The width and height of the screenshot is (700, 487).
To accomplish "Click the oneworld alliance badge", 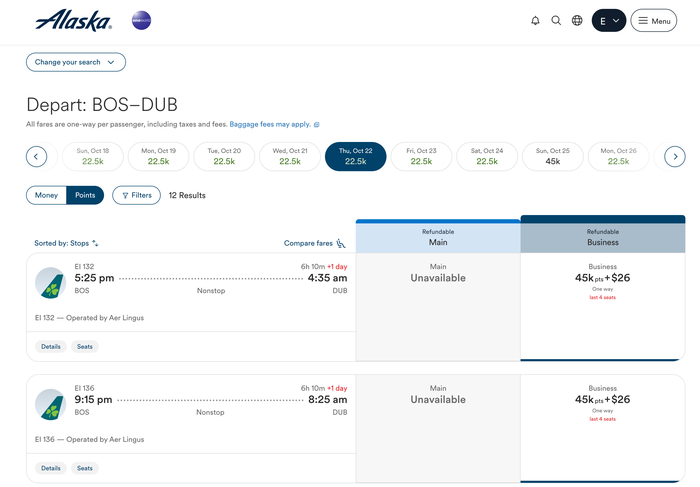I will (142, 21).
